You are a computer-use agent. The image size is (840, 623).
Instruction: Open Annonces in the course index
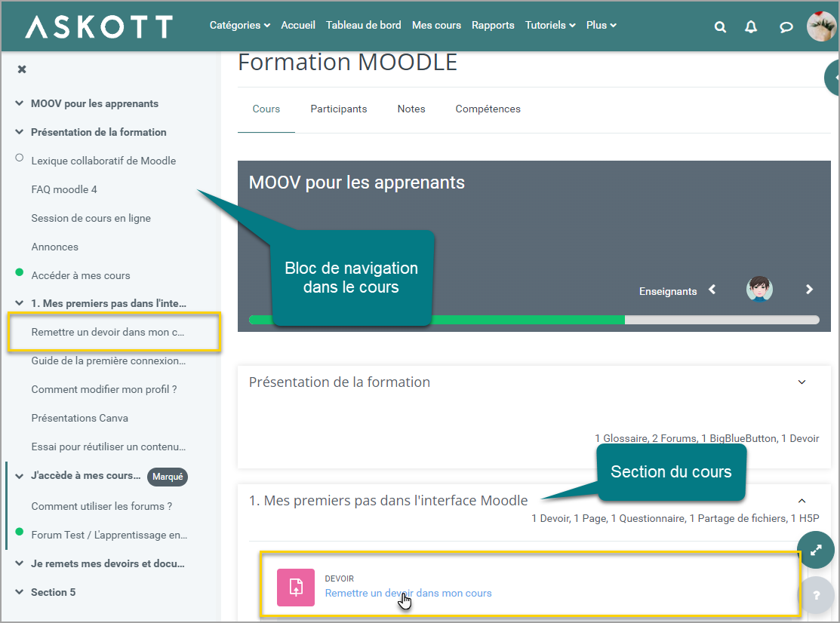click(x=54, y=247)
